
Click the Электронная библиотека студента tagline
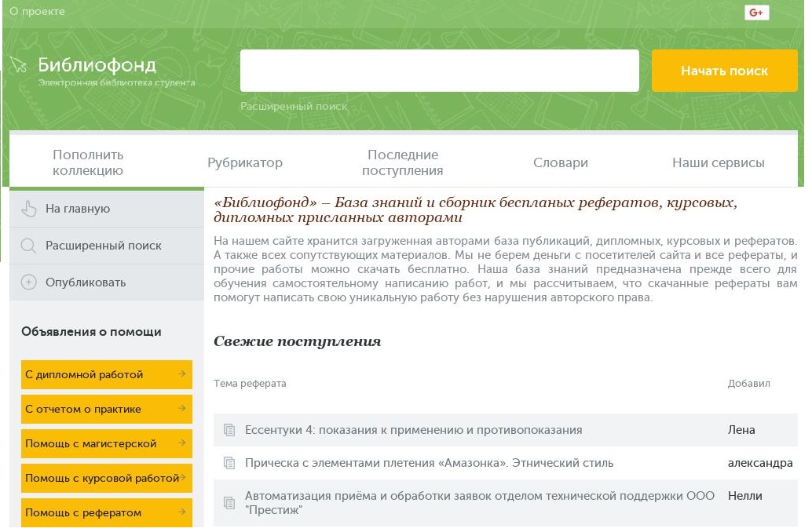pyautogui.click(x=116, y=83)
